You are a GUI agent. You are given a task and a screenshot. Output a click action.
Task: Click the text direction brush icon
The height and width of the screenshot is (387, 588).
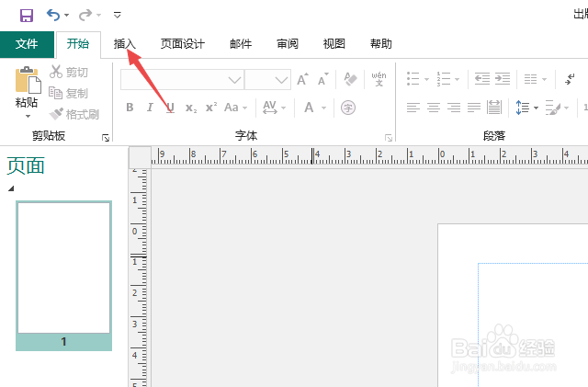(x=553, y=108)
